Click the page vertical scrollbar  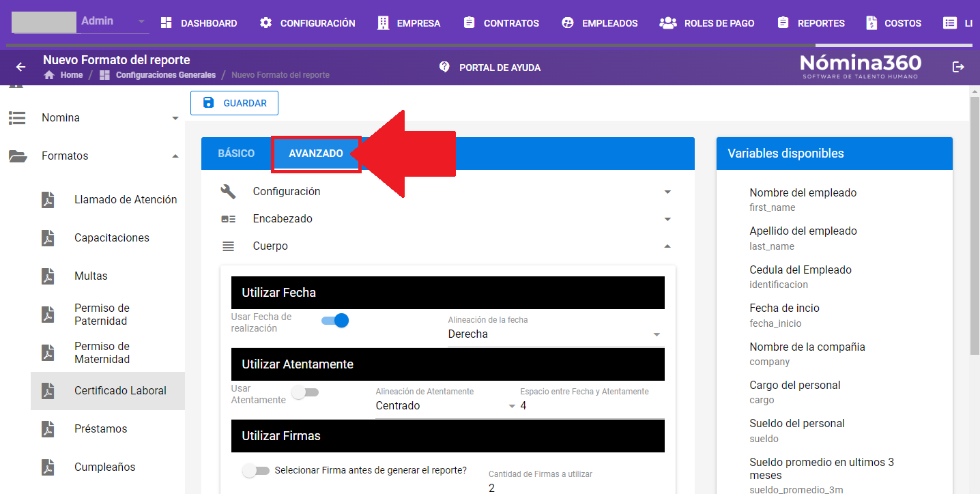[x=975, y=225]
